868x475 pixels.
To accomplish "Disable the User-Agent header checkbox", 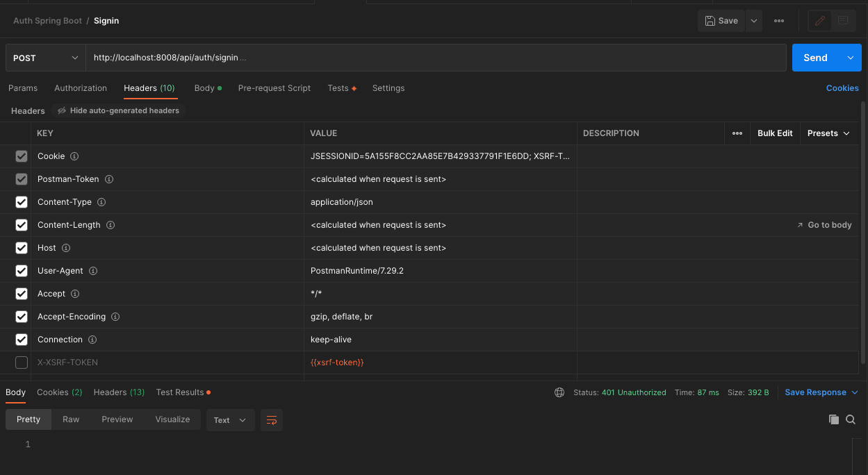I will [x=21, y=271].
